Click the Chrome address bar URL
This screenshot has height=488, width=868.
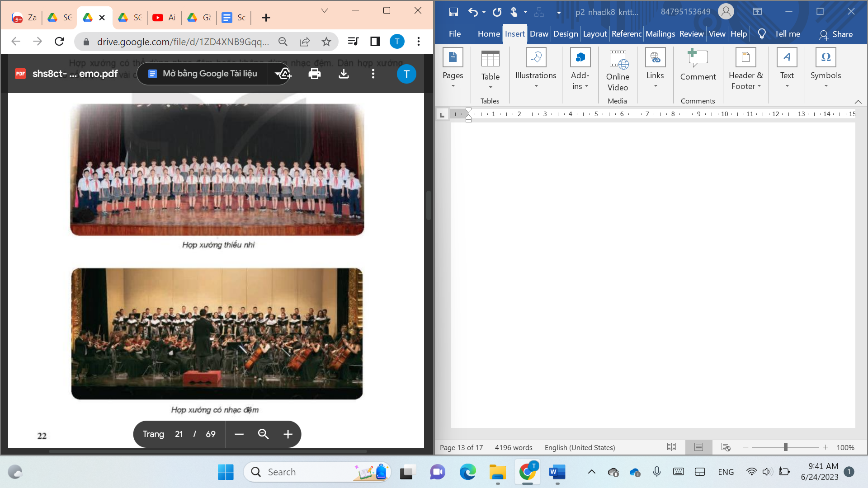click(x=183, y=42)
